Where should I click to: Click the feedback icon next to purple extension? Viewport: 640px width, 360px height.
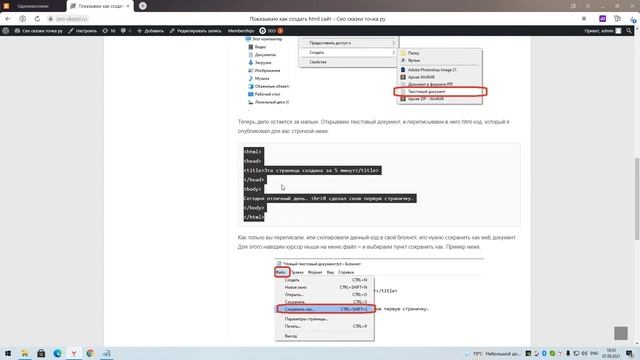click(x=618, y=19)
